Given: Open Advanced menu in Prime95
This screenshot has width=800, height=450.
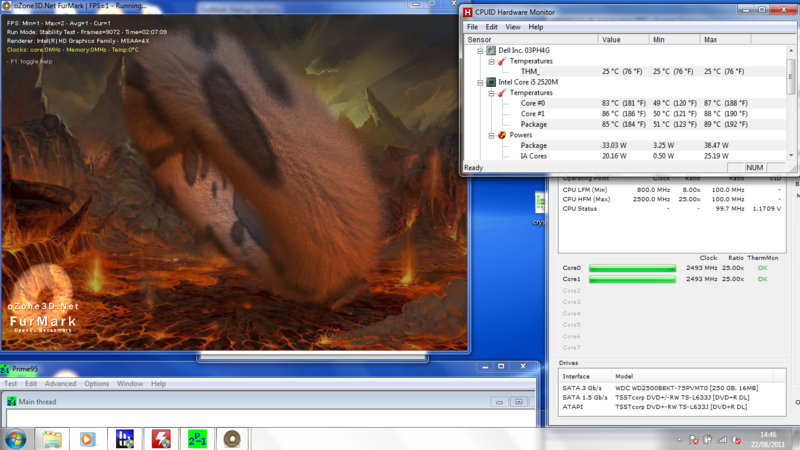Looking at the screenshot, I should tap(60, 384).
